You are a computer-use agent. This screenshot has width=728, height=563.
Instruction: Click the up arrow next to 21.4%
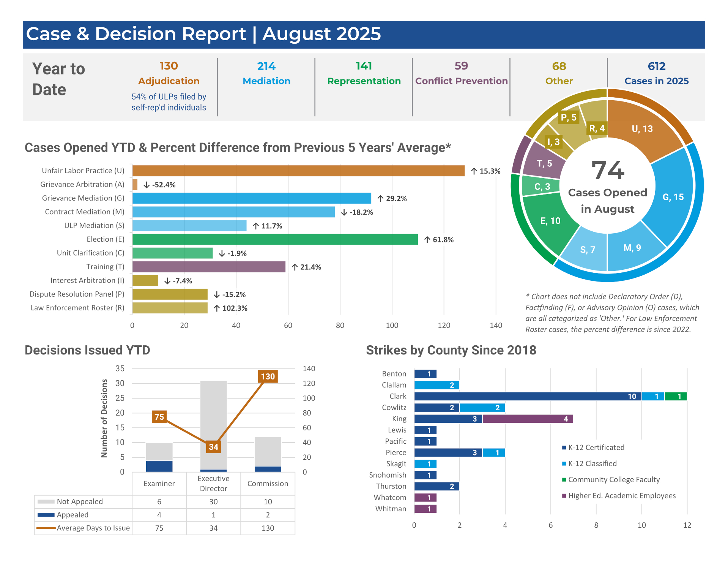(295, 267)
